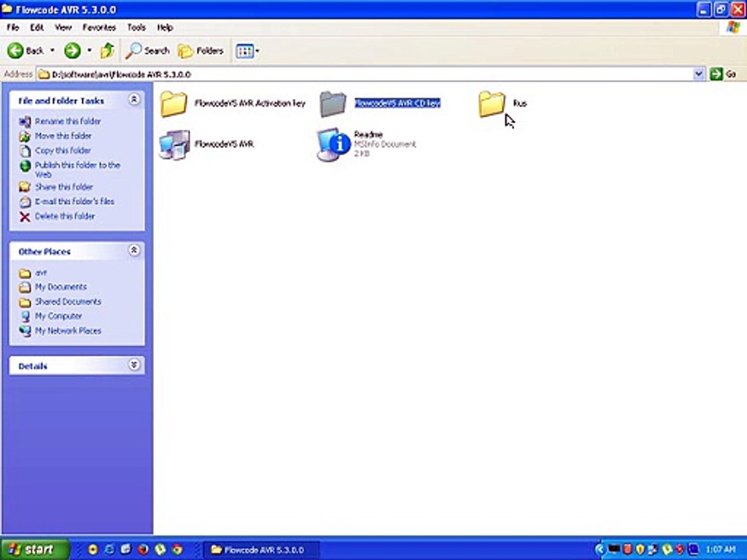Click the highlighted FlowcodeV5 AVR CD key name
Screen dimensions: 747x560
[398, 103]
